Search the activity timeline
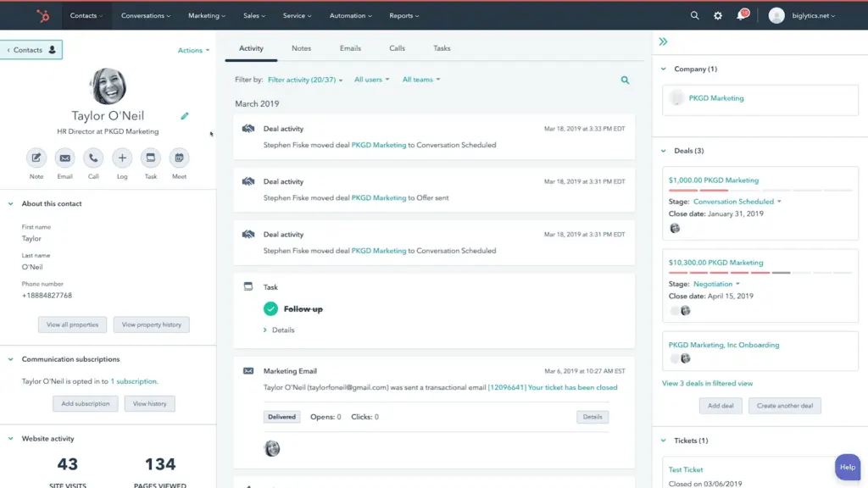 [x=625, y=80]
